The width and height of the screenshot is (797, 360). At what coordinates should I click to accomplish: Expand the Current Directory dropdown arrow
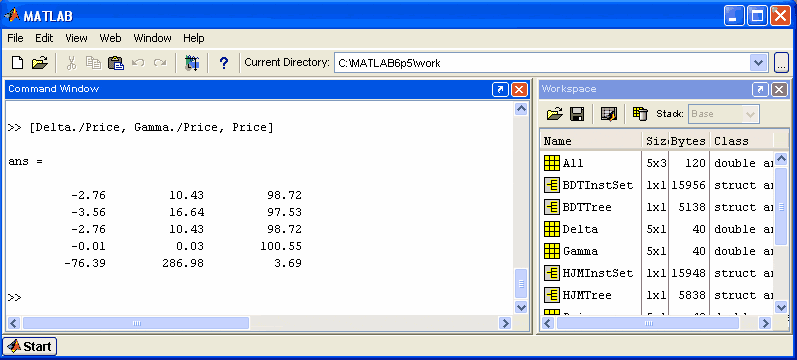[758, 63]
